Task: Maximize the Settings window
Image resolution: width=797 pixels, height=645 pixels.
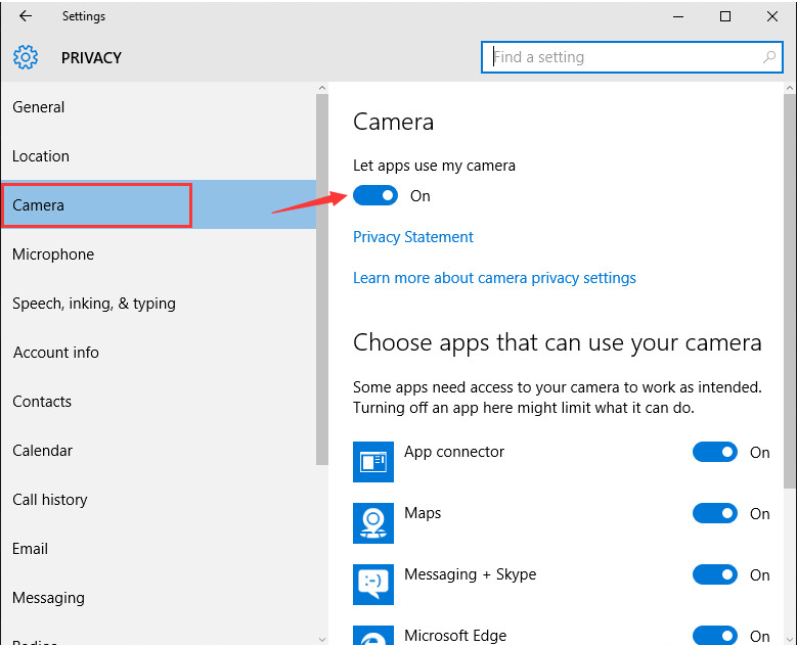Action: [x=725, y=16]
